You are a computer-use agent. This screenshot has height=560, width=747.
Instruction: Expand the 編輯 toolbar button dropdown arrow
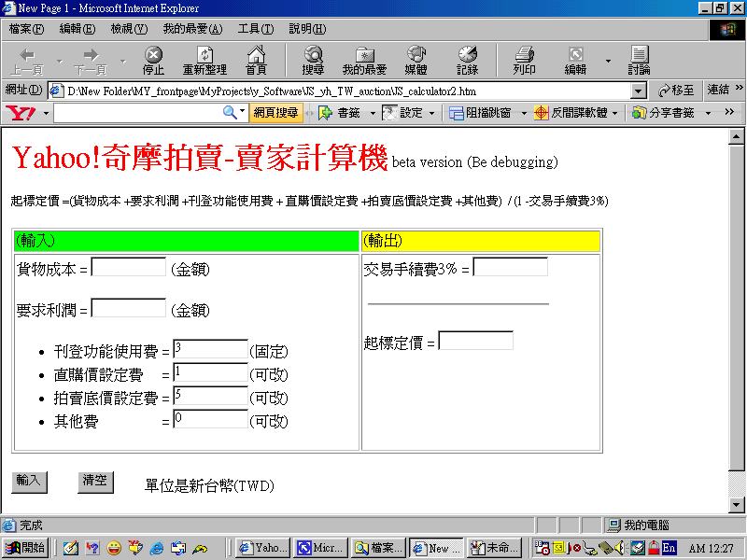point(608,61)
